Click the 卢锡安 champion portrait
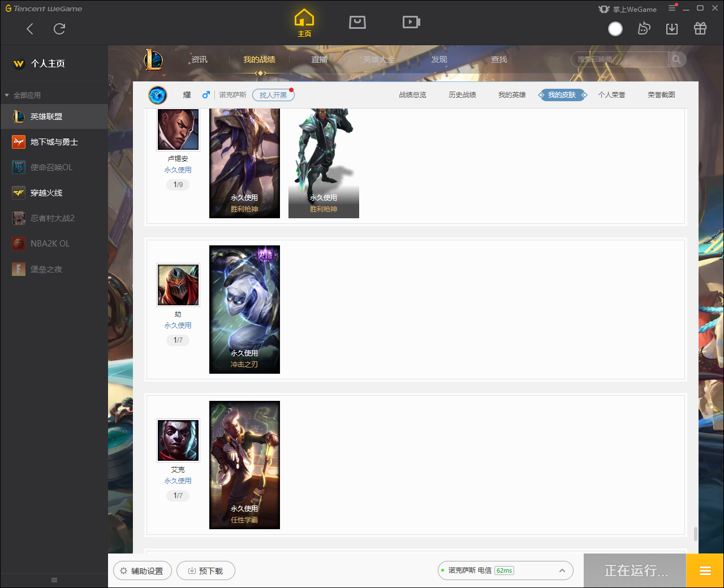This screenshot has width=724, height=588. click(178, 129)
